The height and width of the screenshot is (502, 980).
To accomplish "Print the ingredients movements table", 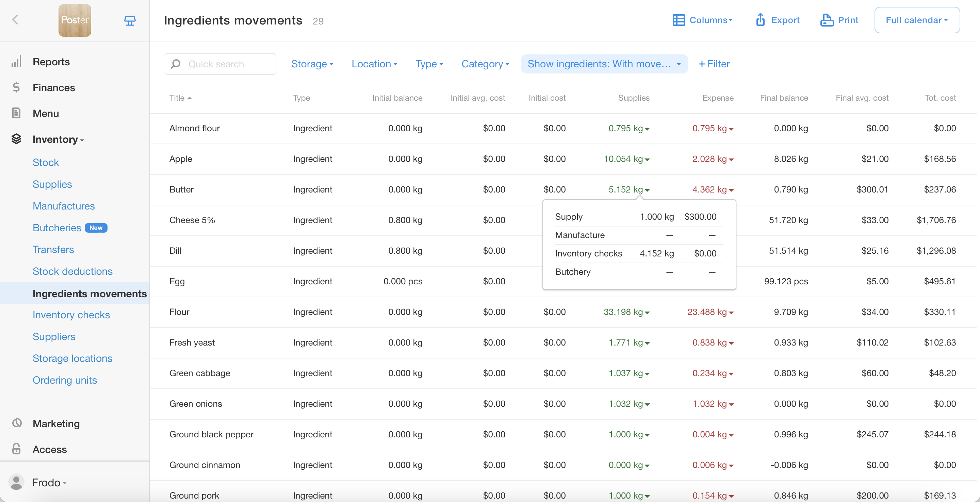I will pyautogui.click(x=839, y=20).
